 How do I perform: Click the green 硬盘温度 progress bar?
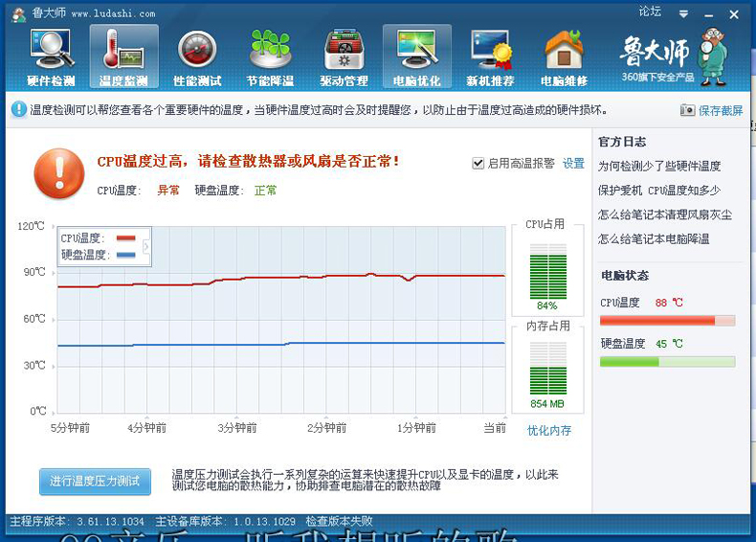(x=667, y=362)
